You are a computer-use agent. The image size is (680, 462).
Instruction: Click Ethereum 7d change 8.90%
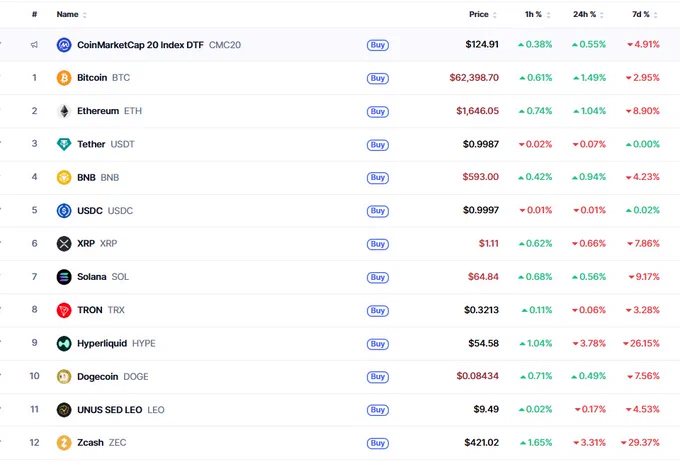(x=642, y=111)
